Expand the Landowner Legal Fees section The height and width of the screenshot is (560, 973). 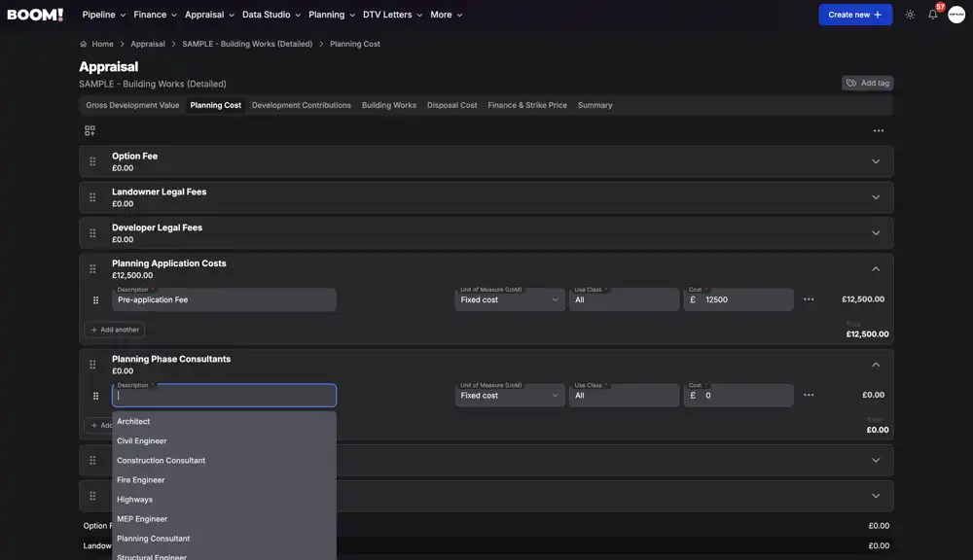coord(876,197)
